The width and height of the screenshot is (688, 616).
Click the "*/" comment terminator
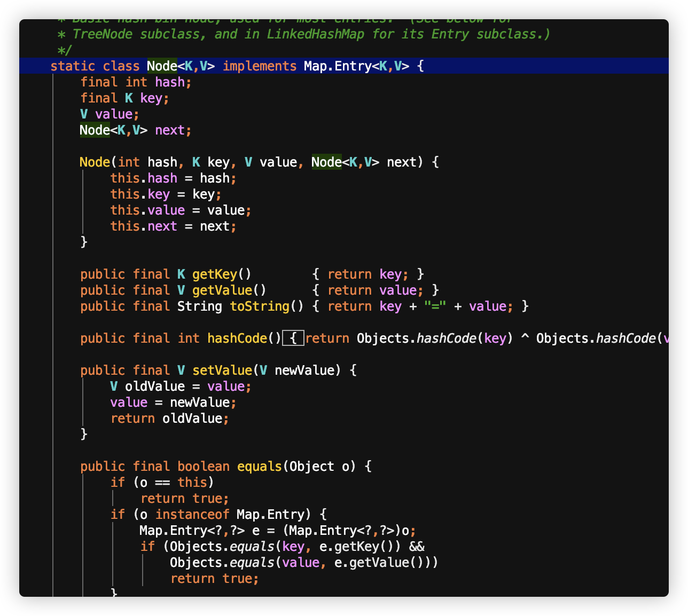(65, 50)
